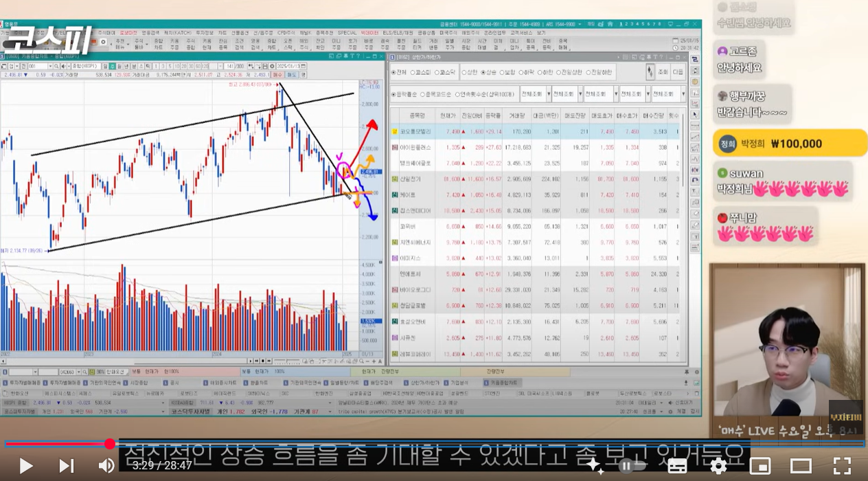
Task: Toggle subtitles/closed captions button
Action: tap(677, 466)
